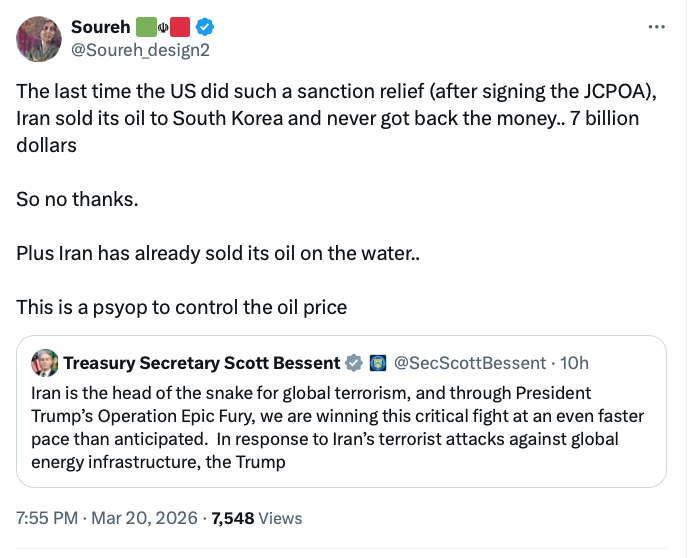The width and height of the screenshot is (690, 558).
Task: Click the gray verified badge beside Bessent
Action: pyautogui.click(x=353, y=362)
